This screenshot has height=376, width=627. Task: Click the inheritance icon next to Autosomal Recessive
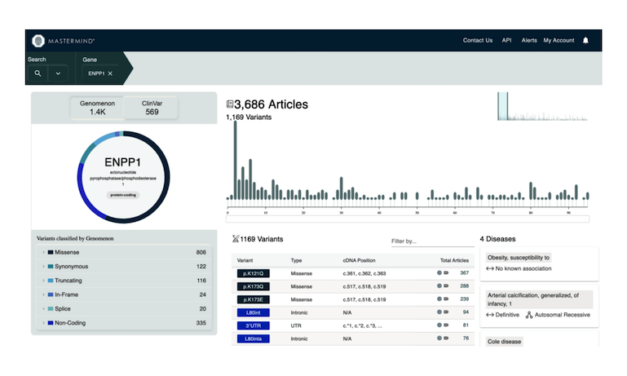pyautogui.click(x=529, y=315)
